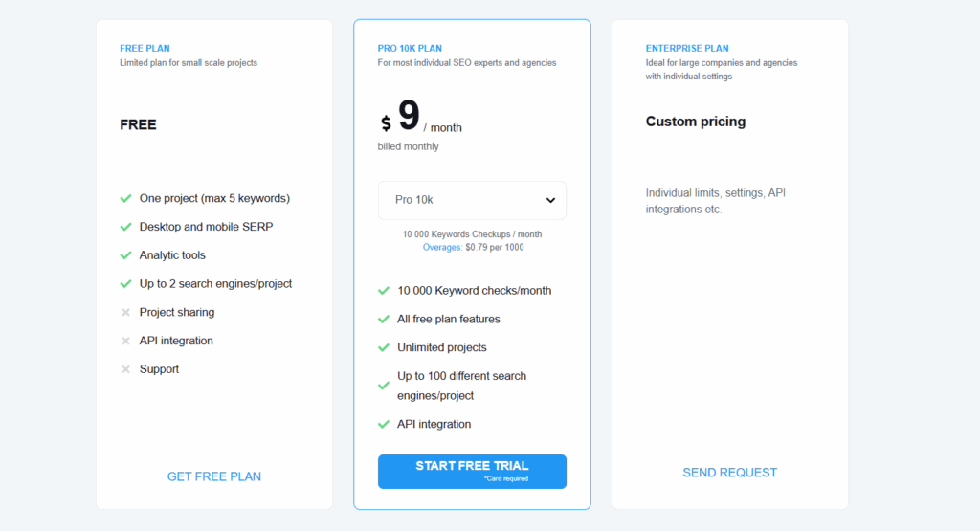Start the free trial
This screenshot has width=980, height=531.
coord(472,472)
